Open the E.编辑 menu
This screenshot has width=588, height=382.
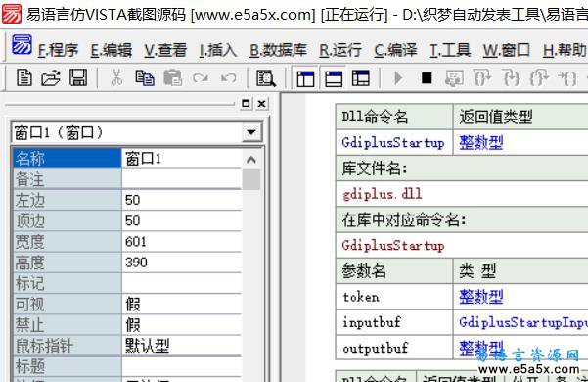tap(111, 50)
